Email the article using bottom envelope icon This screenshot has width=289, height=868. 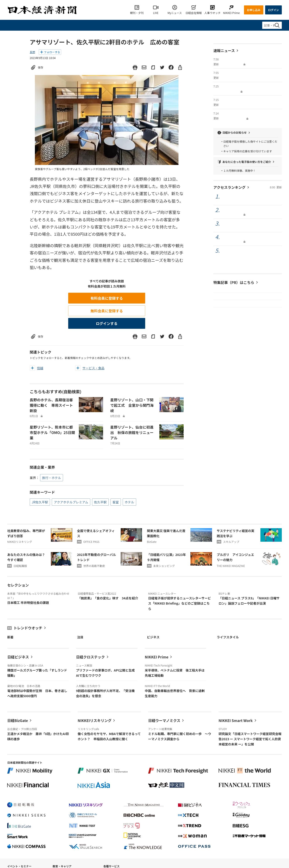click(144, 336)
